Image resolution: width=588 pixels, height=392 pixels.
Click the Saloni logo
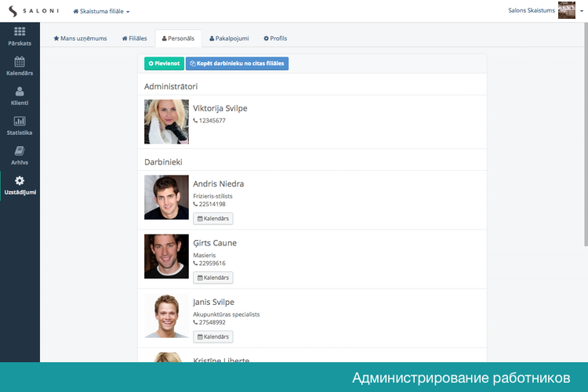(x=34, y=11)
